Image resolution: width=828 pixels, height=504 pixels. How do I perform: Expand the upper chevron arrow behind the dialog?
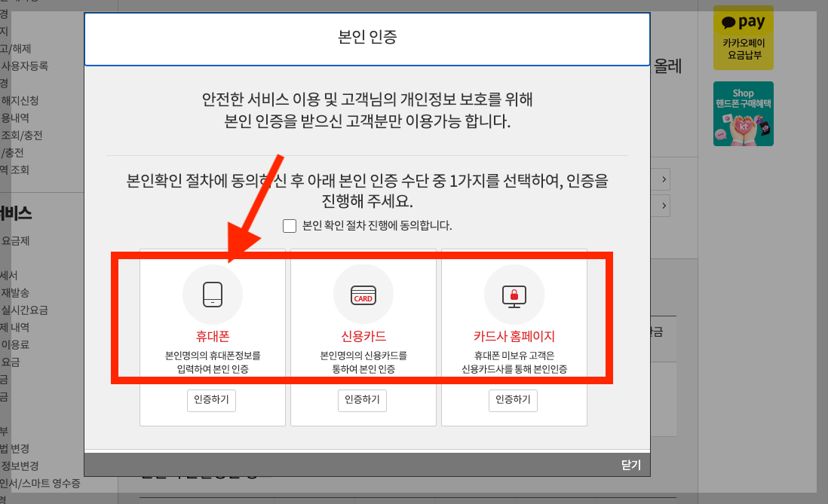coord(664,179)
